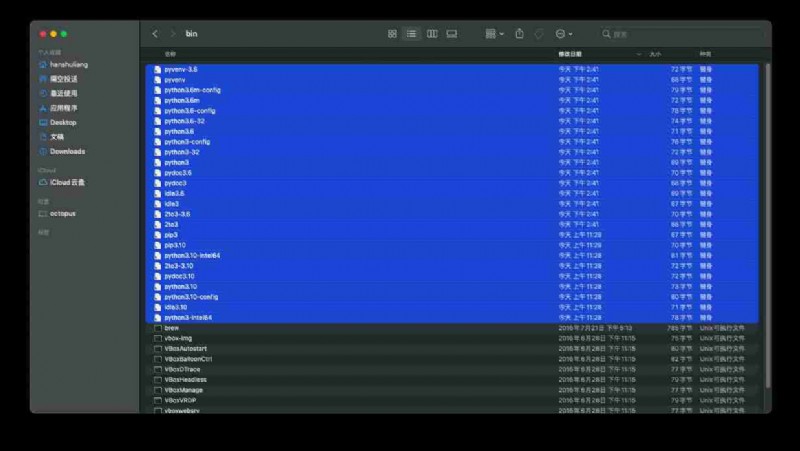
Task: Click the magnifier icon in search box
Action: [x=606, y=34]
